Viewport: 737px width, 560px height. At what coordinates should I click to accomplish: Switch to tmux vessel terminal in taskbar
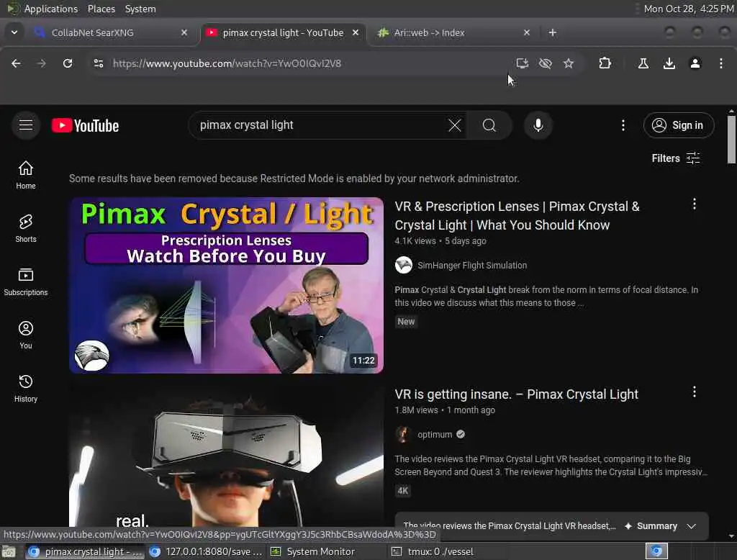[x=434, y=551]
